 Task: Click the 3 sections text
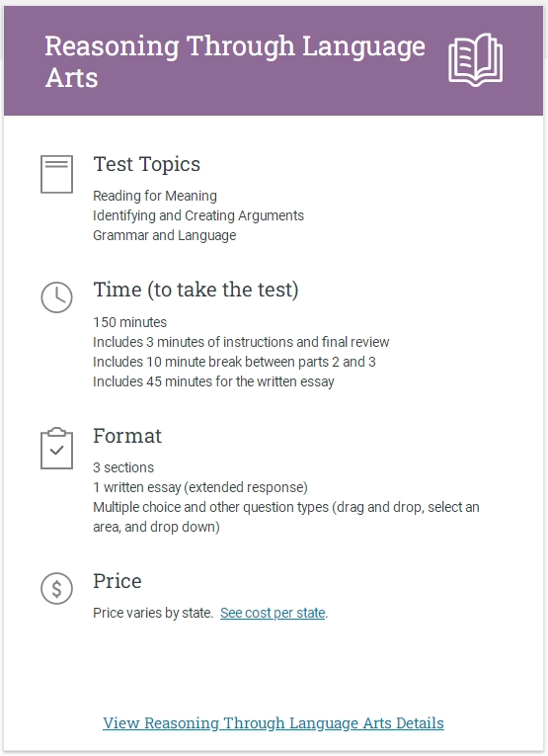(123, 467)
